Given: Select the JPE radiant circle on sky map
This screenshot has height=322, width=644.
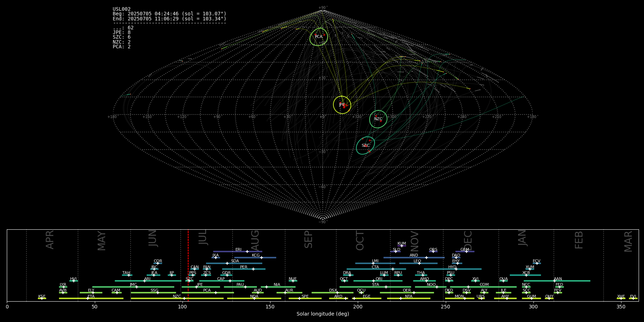Looking at the screenshot, I should click(x=342, y=105).
